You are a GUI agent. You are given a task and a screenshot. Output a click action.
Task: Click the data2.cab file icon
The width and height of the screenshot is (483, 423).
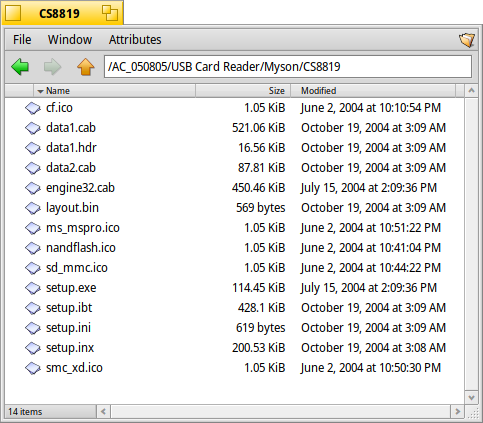[33, 168]
